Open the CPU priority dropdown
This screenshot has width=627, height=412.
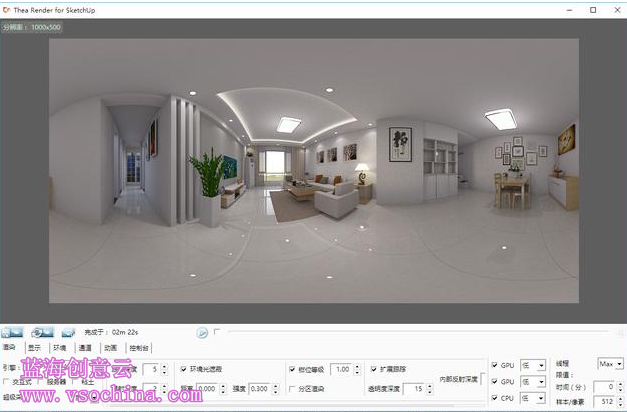pos(533,398)
